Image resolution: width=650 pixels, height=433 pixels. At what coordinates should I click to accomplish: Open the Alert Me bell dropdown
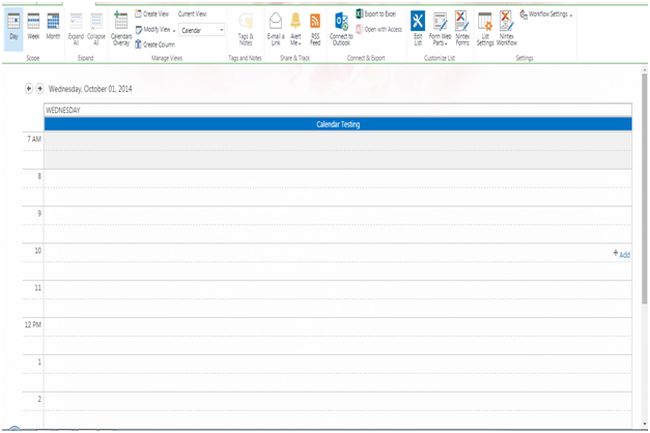(x=296, y=29)
